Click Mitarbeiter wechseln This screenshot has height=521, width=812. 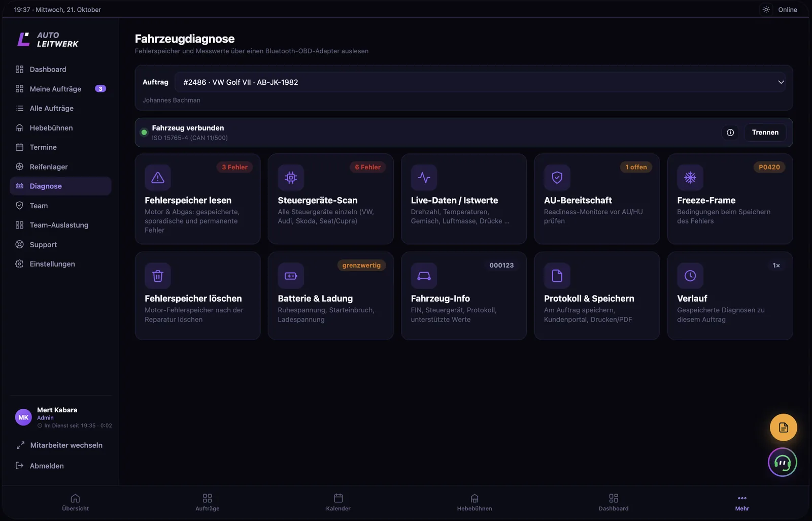(x=60, y=445)
